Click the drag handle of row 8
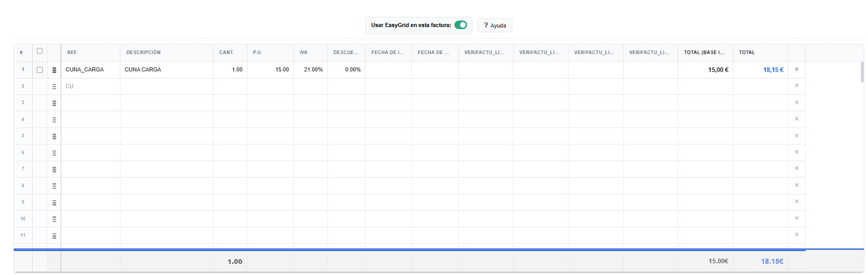The image size is (868, 275). coord(54,186)
